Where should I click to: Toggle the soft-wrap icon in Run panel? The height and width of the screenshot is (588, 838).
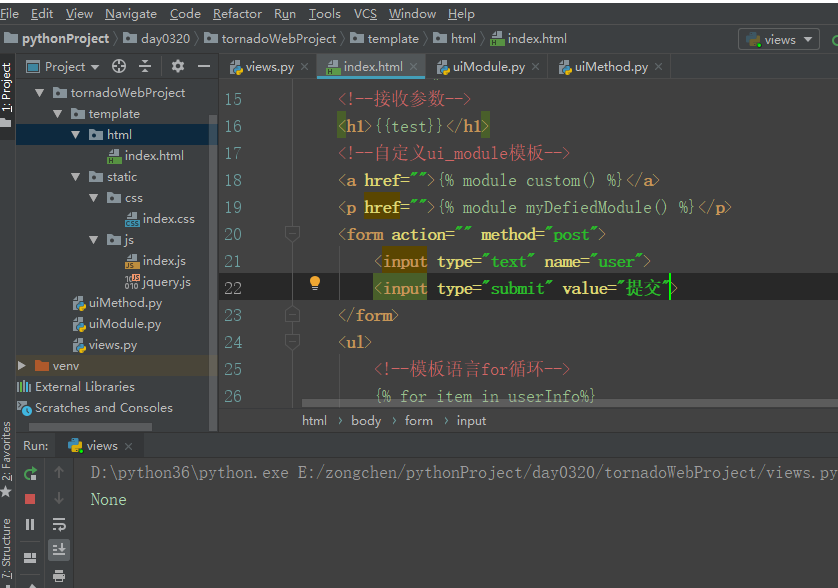[x=59, y=524]
